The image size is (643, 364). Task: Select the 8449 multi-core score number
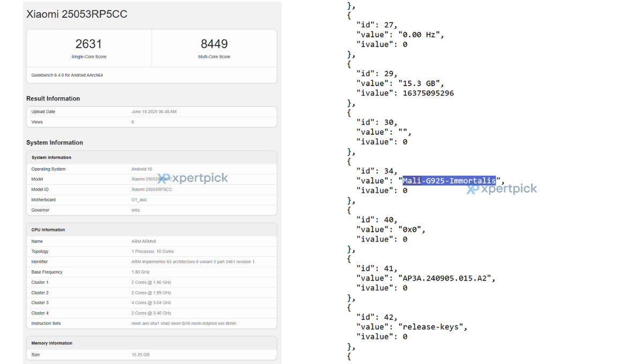[x=214, y=44]
